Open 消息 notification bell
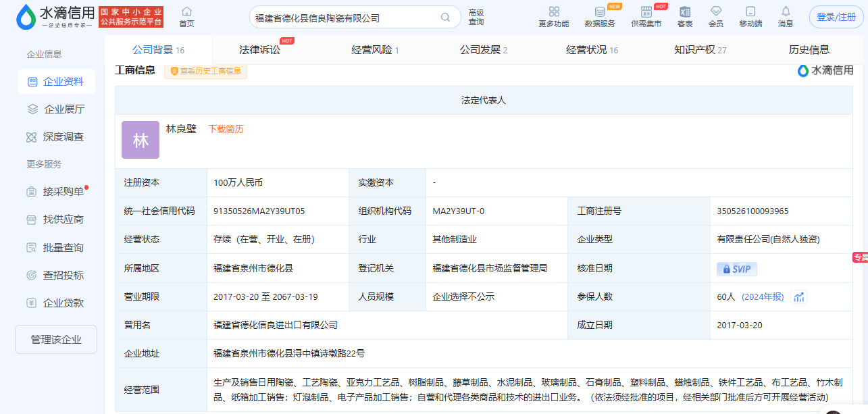868x414 pixels. click(786, 12)
